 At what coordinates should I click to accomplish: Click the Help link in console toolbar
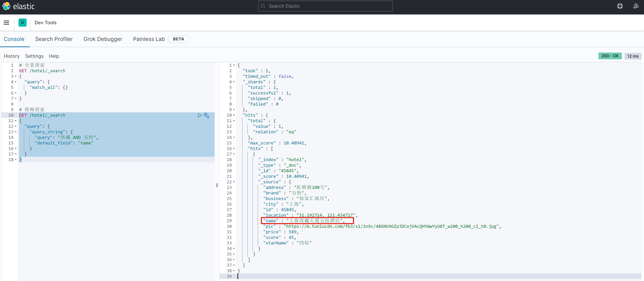54,56
